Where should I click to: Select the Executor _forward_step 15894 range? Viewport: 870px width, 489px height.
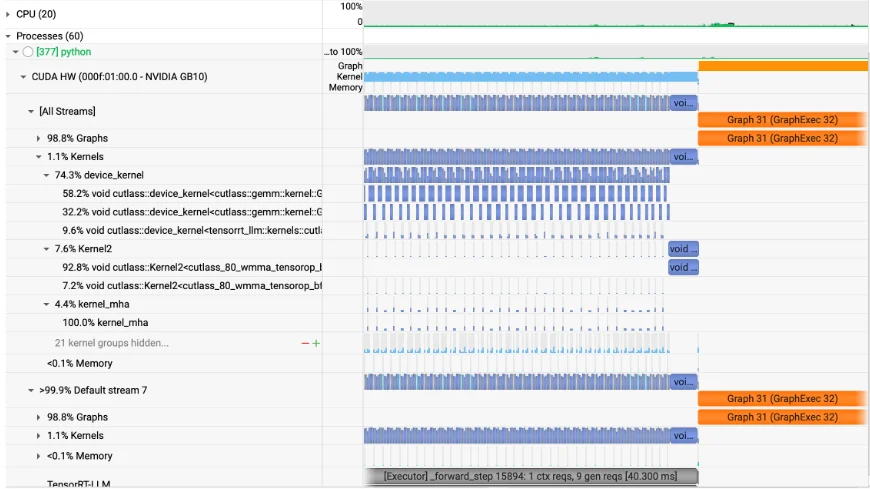pyautogui.click(x=530, y=477)
